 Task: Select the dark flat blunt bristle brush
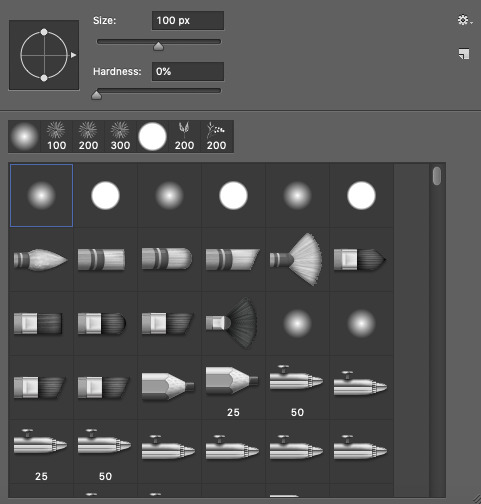tap(41, 324)
